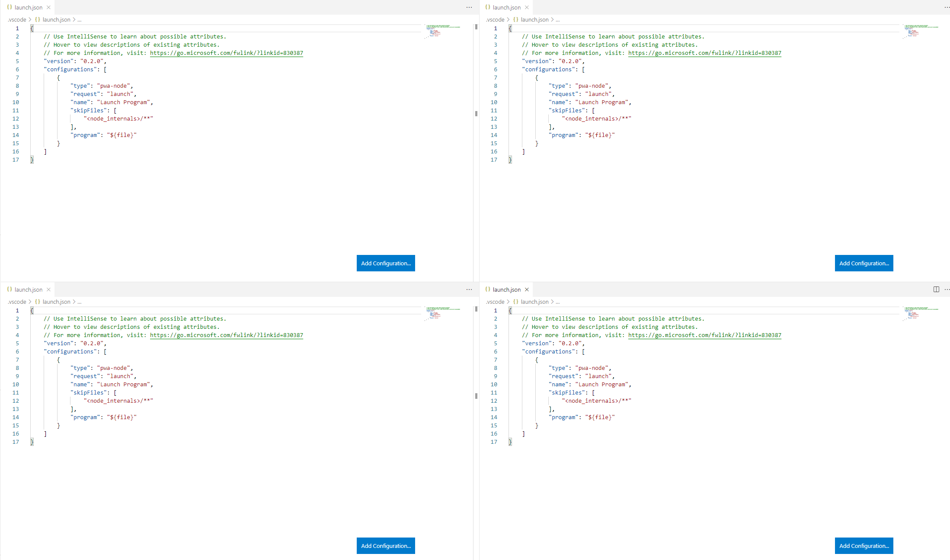Select launch.json tab in top-right editor group

507,7
